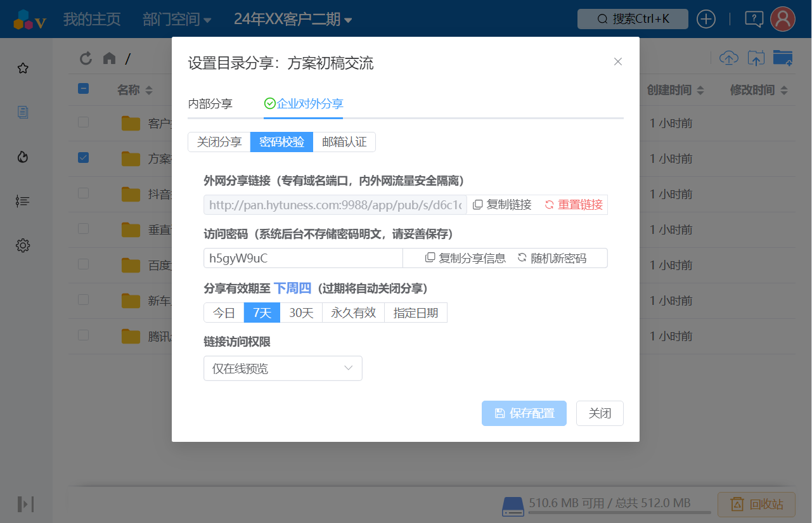This screenshot has height=523, width=812.
Task: Select the 30天 validity option
Action: [x=301, y=313]
